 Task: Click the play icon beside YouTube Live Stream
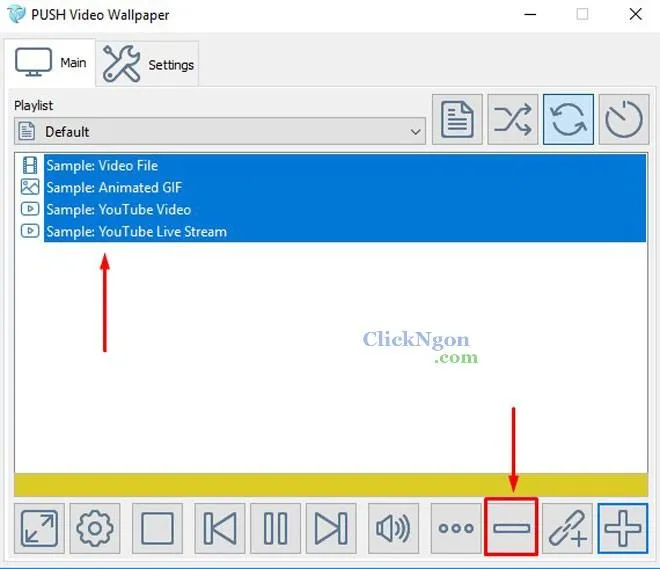click(x=30, y=231)
